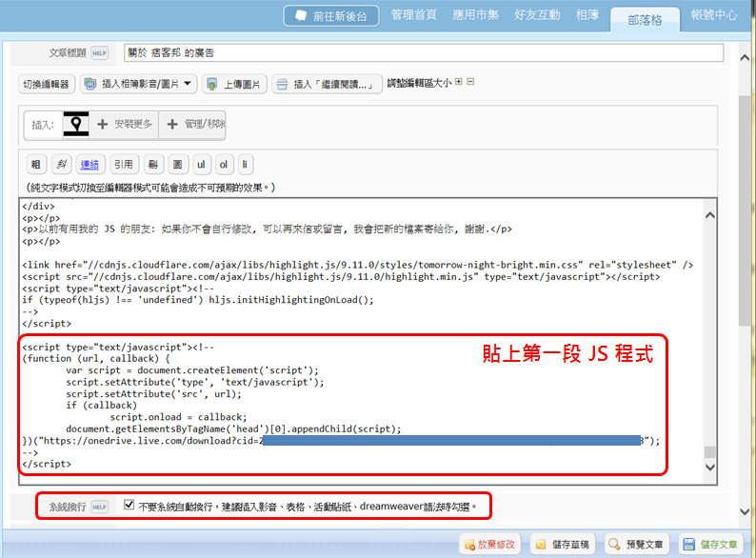The image size is (756, 558).
Task: Click the 粗 bold button
Action: coord(36,165)
